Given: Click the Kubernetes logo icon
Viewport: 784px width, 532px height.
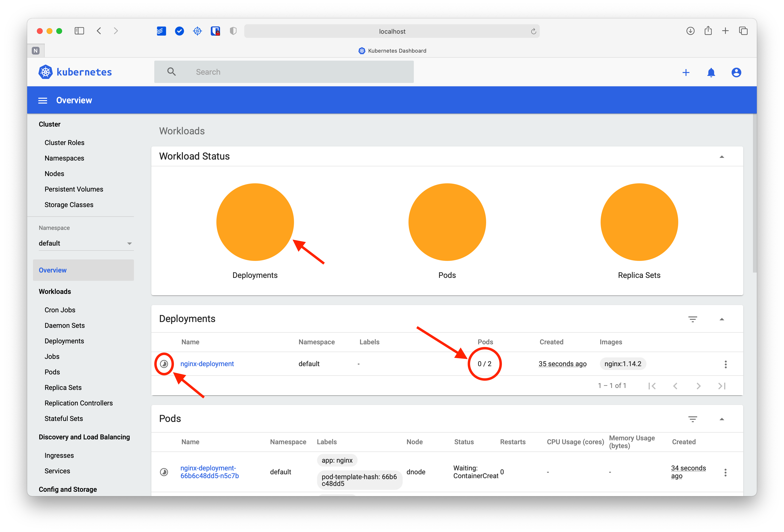Looking at the screenshot, I should point(45,72).
